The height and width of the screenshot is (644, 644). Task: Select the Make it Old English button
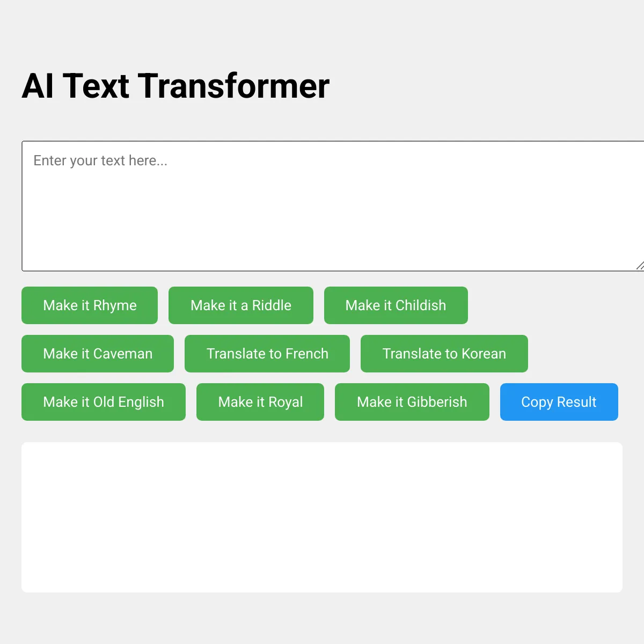pos(104,402)
